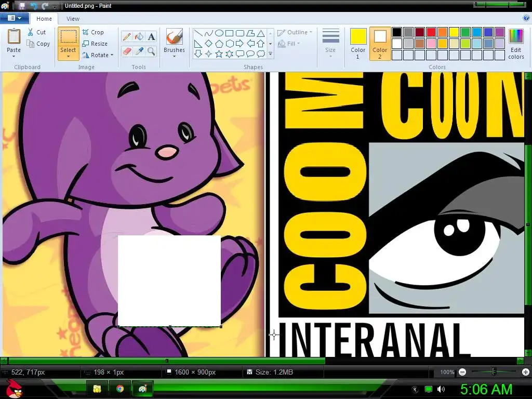Open Angry Birds start button on taskbar
Viewport: 532px width, 399px height.
tap(14, 388)
